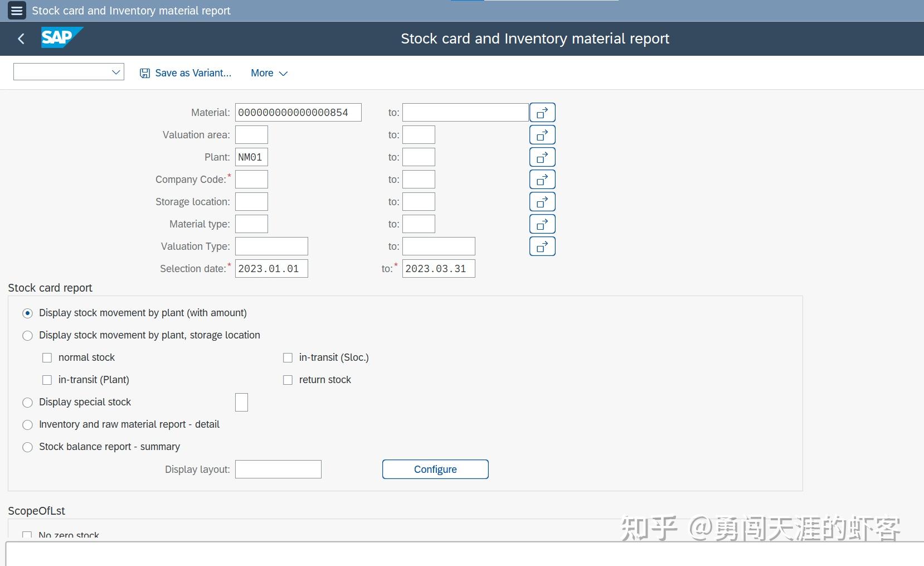Click the Company Code to field
924x566 pixels.
pos(419,180)
